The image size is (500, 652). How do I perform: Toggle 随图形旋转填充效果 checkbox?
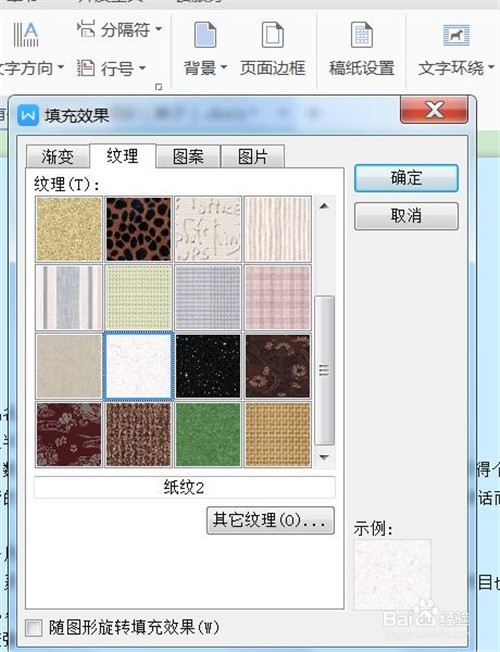34,627
